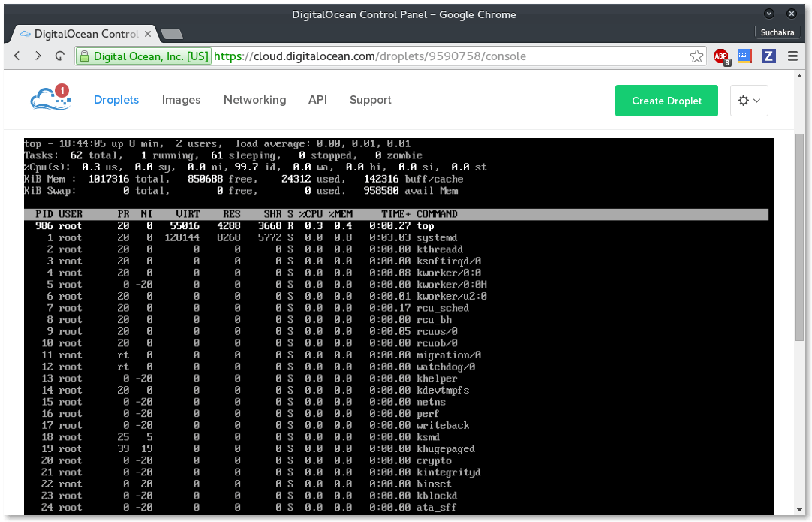The width and height of the screenshot is (812, 522).
Task: Open the Adblock Plus extension icon
Action: point(721,56)
